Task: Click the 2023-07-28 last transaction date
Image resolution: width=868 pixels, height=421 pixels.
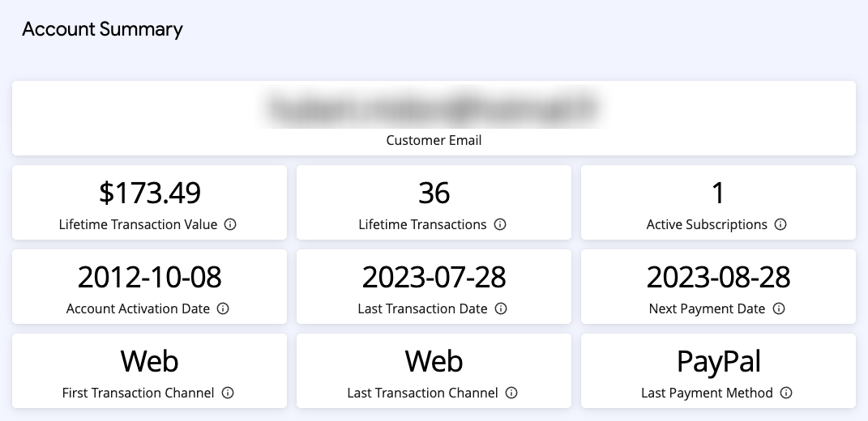Action: [434, 277]
